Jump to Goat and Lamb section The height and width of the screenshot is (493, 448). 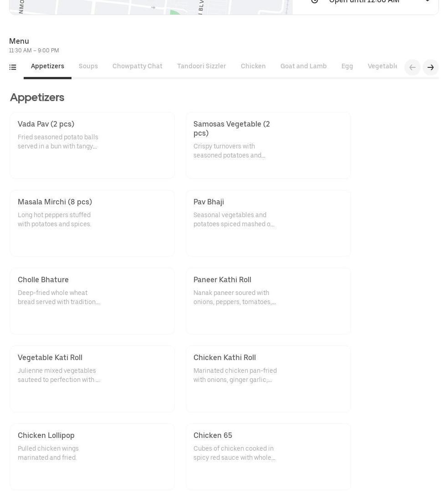tap(303, 66)
